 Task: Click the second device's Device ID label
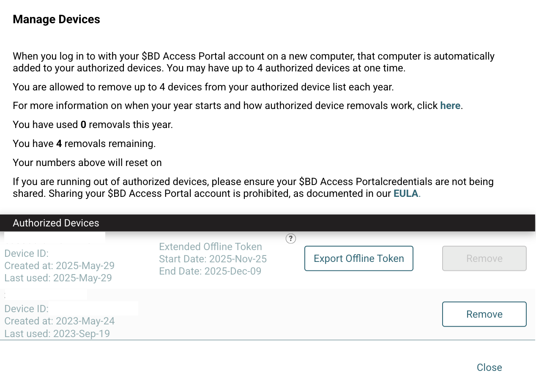[x=27, y=309]
